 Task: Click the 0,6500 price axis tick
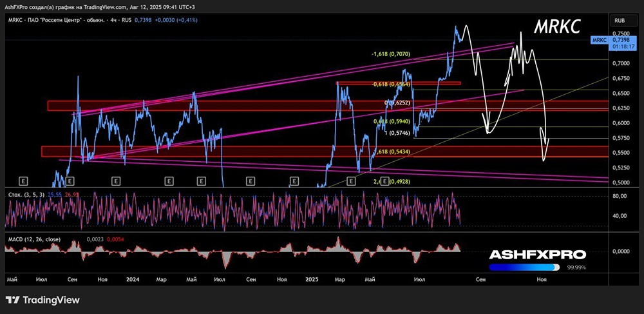pyautogui.click(x=621, y=93)
